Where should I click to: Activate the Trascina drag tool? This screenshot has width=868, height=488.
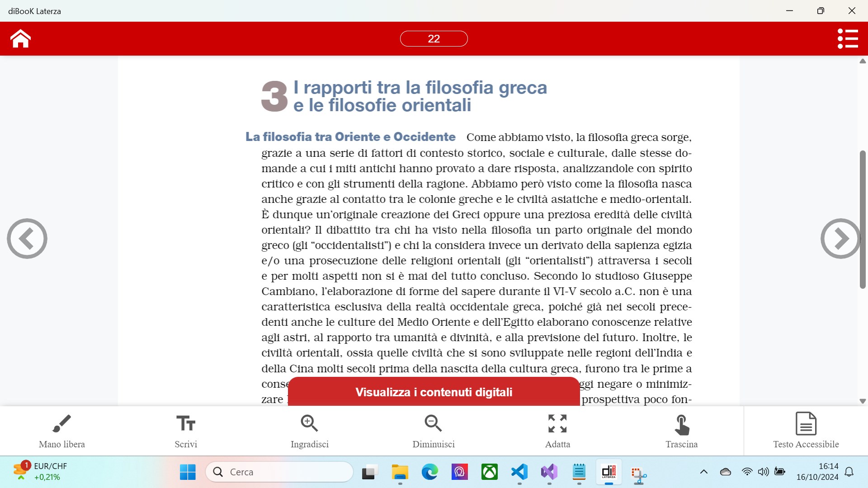tap(681, 431)
